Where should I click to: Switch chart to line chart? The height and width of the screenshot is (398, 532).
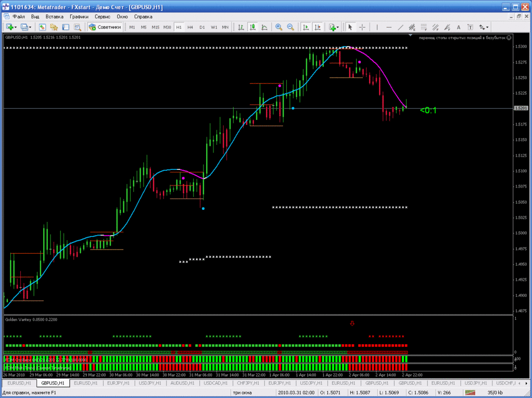click(x=264, y=27)
